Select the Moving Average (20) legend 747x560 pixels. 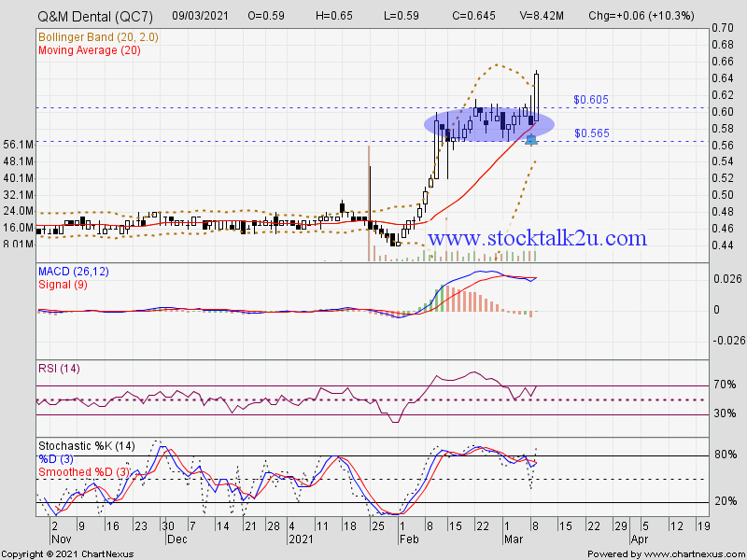click(91, 49)
